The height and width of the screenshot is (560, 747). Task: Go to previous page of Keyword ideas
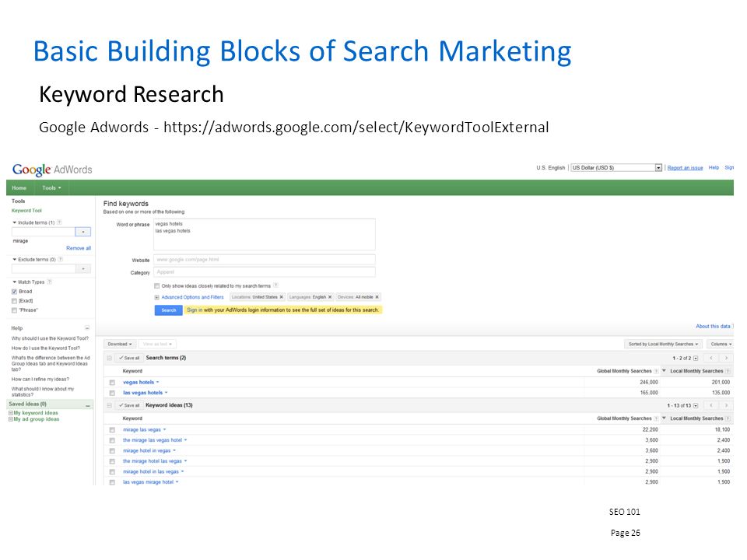pos(711,406)
